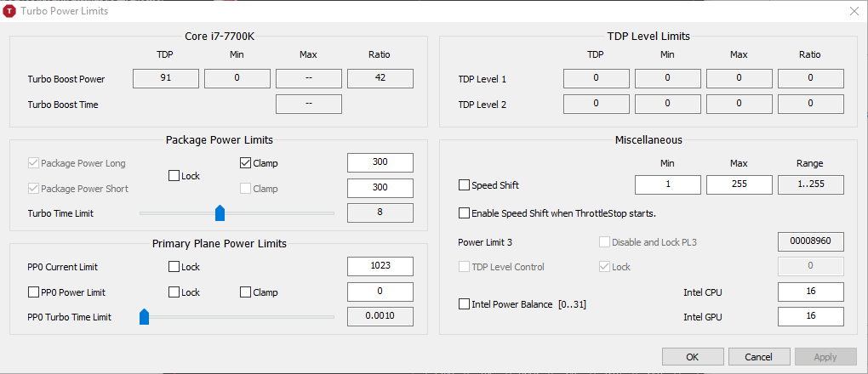Click TDP Level 2 Ratio field
The width and height of the screenshot is (868, 374).
[x=811, y=104]
